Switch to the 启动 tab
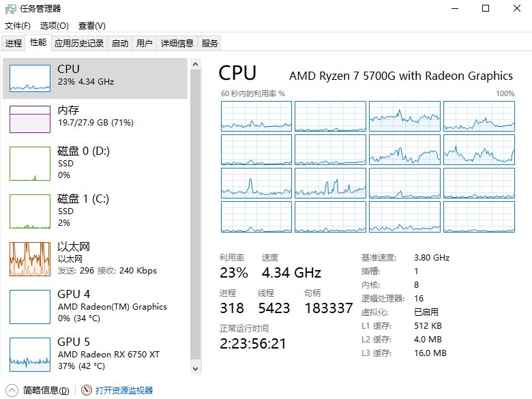Viewport: 532px width, 399px height. (x=120, y=43)
